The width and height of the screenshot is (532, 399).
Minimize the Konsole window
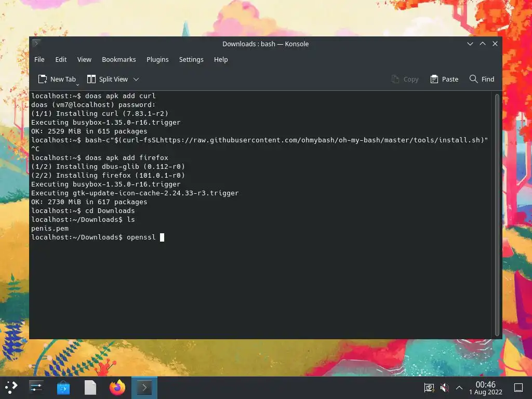click(470, 44)
